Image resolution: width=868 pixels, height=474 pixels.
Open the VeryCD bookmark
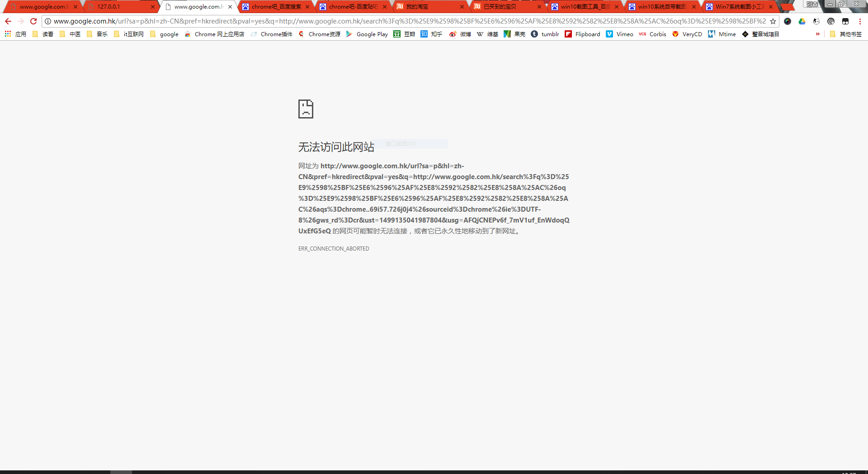point(687,34)
